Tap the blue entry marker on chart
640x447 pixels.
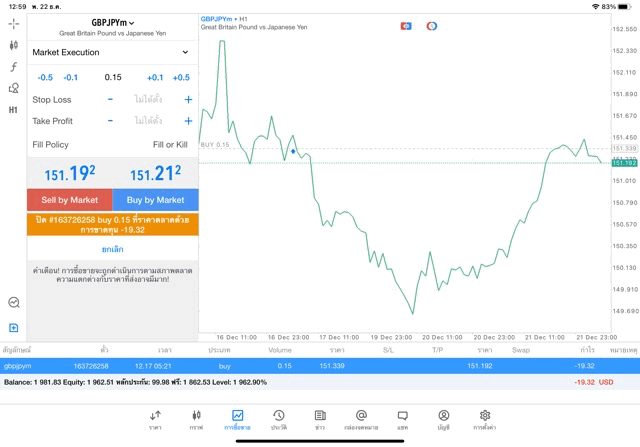(x=293, y=151)
